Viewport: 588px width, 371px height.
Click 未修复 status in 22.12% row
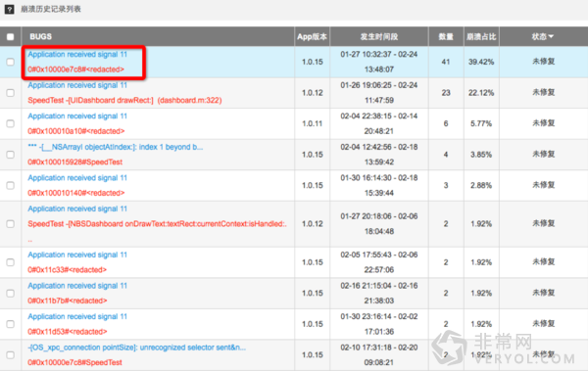pyautogui.click(x=543, y=93)
